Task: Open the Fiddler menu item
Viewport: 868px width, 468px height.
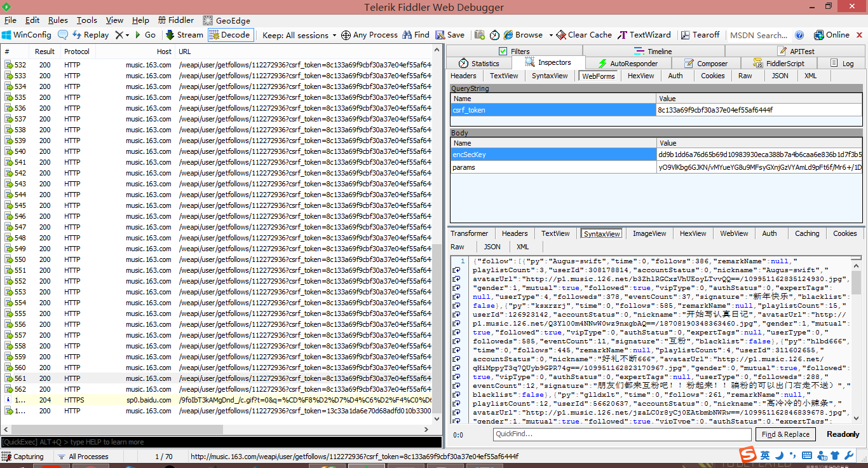Action: coord(175,20)
